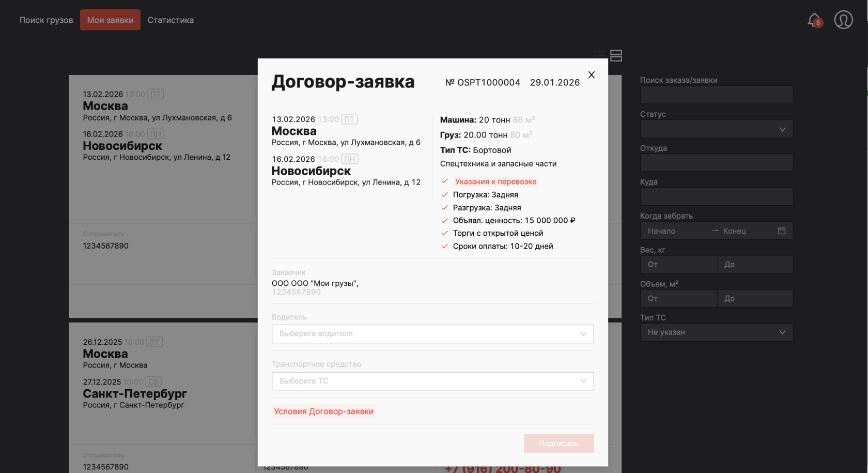This screenshot has height=473, width=868.
Task: Expand the Тип ТС dropdown set to Не указан
Action: coord(716,332)
